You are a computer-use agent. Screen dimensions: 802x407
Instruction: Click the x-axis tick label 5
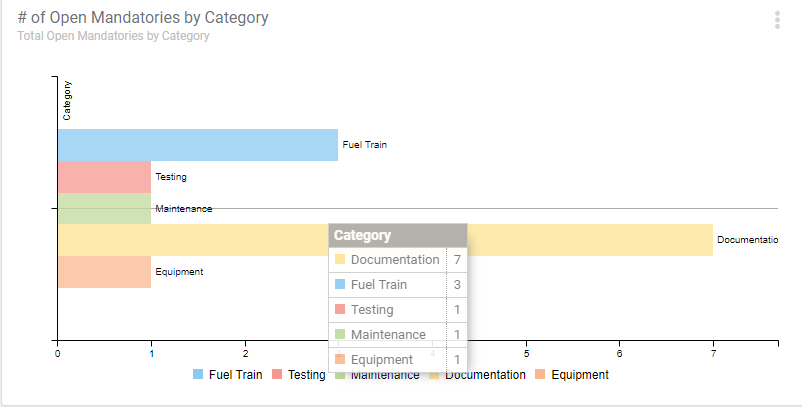tap(526, 353)
